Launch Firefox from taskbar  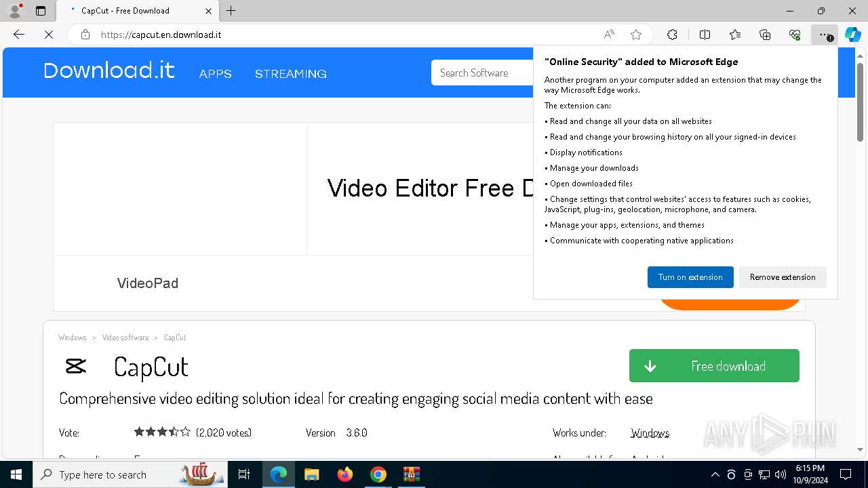point(345,474)
